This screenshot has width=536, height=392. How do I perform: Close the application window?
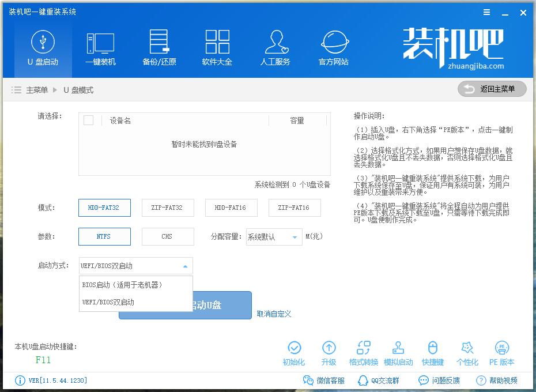(x=523, y=13)
